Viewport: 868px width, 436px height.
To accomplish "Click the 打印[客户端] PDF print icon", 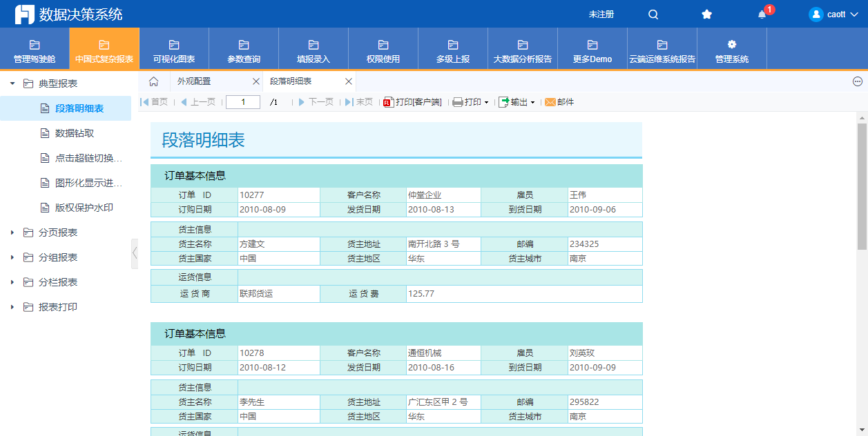I will 387,102.
